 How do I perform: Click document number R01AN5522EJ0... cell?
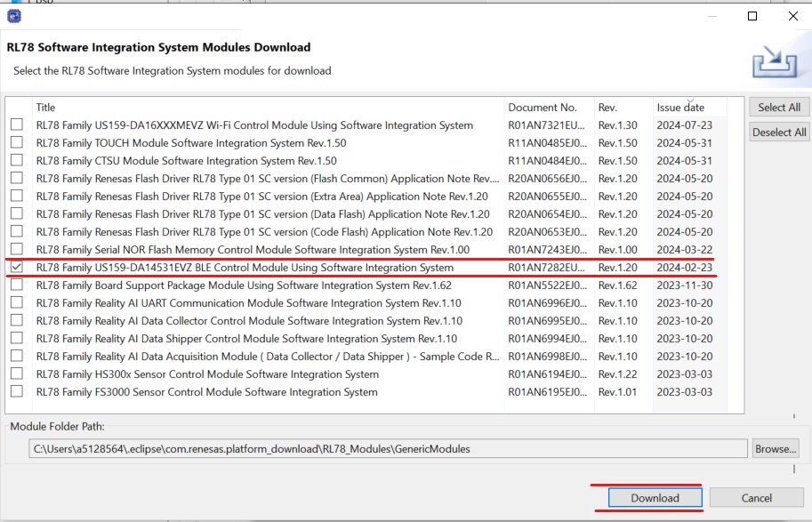[x=547, y=285]
